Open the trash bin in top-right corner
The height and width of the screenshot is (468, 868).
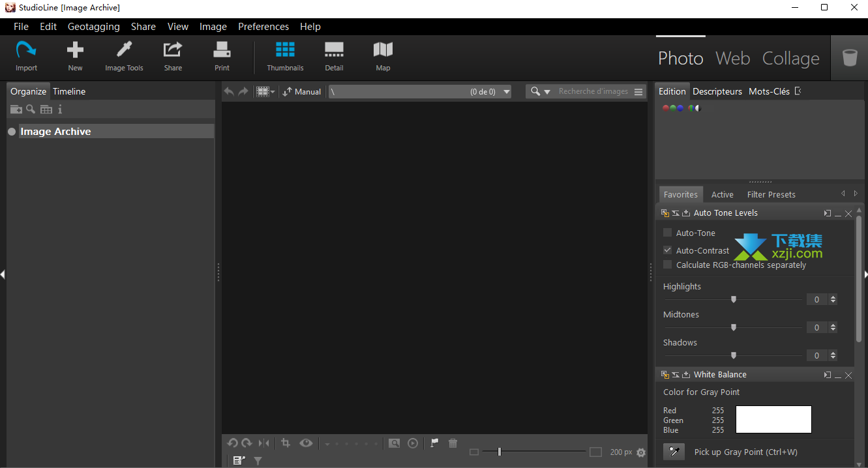849,58
